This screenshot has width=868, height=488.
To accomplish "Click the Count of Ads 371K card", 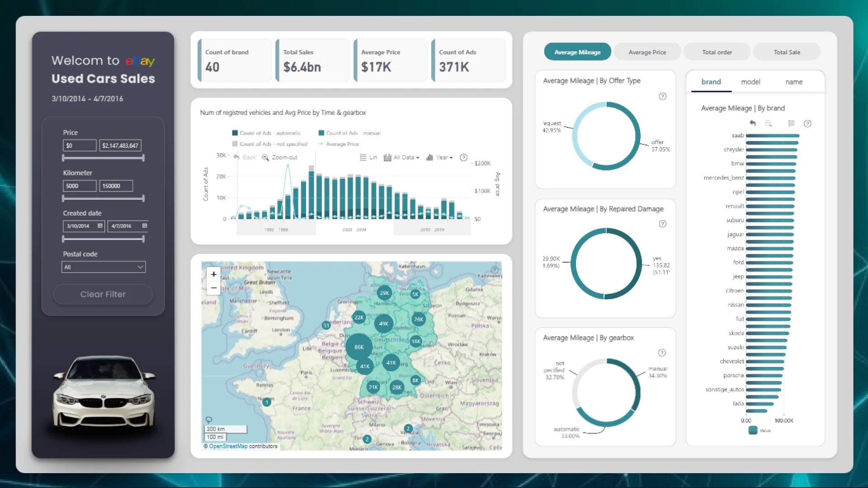I will [468, 60].
